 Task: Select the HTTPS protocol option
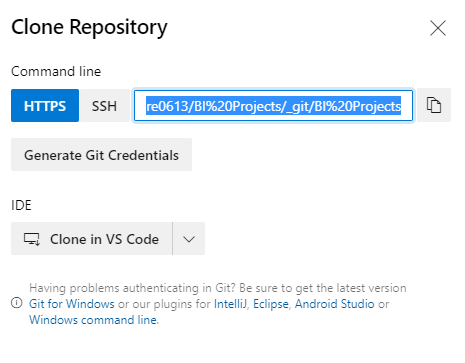45,106
